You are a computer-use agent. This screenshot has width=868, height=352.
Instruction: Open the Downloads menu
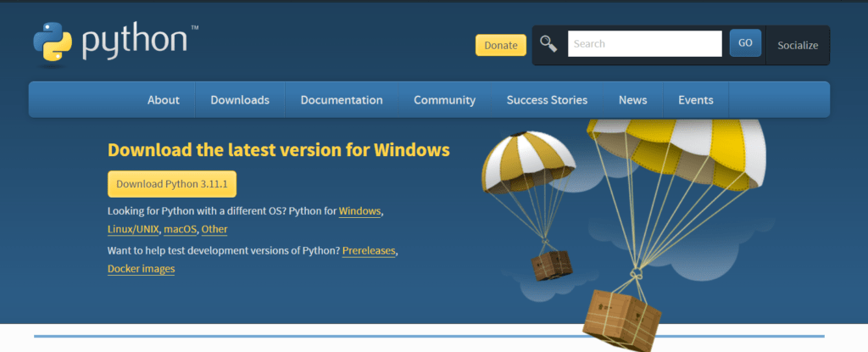tap(240, 100)
